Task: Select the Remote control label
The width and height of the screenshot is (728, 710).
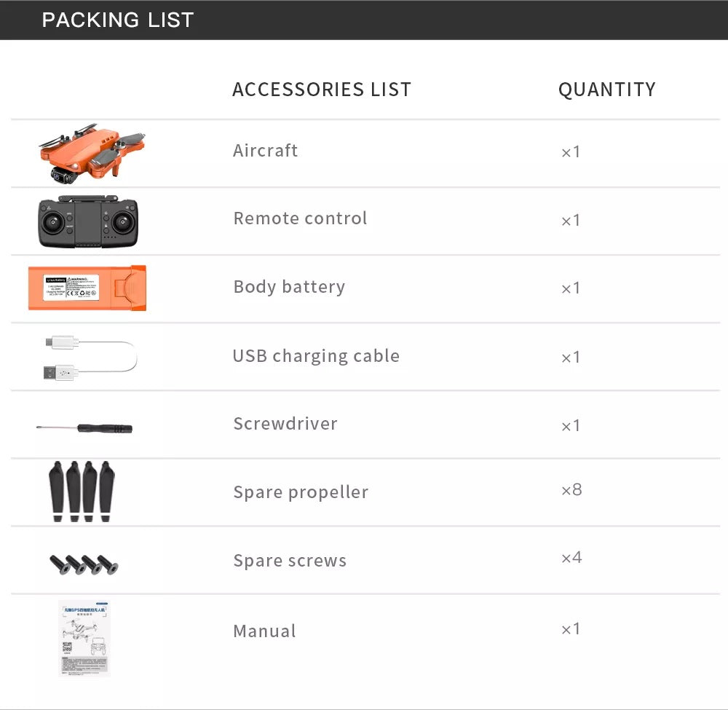Action: (301, 218)
